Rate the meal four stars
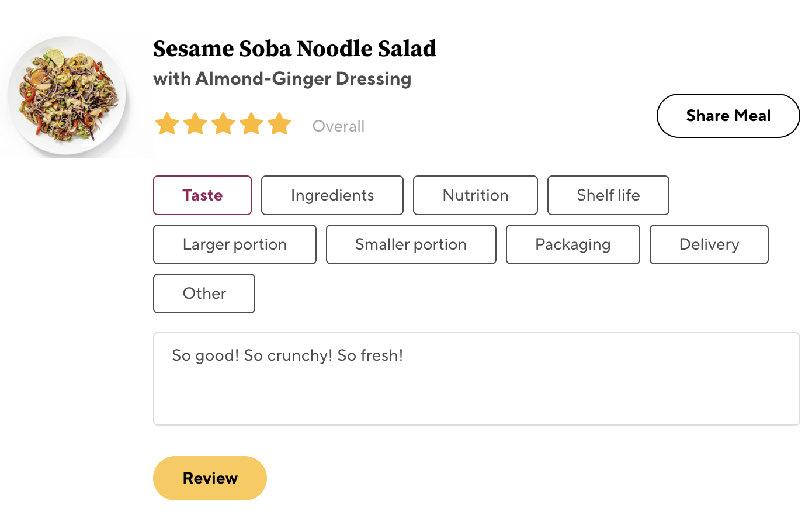 [x=251, y=124]
